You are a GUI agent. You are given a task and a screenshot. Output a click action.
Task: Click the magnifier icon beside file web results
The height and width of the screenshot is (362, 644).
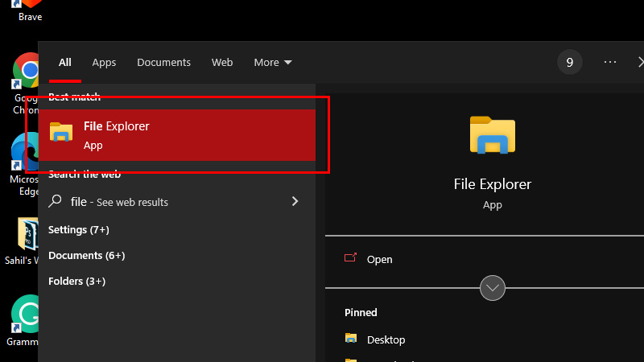55,201
